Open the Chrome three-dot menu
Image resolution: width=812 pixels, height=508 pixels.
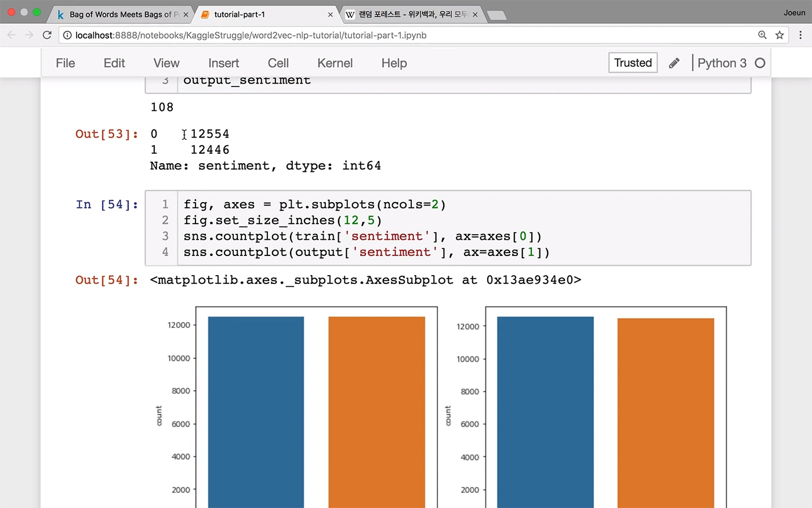[x=800, y=35]
